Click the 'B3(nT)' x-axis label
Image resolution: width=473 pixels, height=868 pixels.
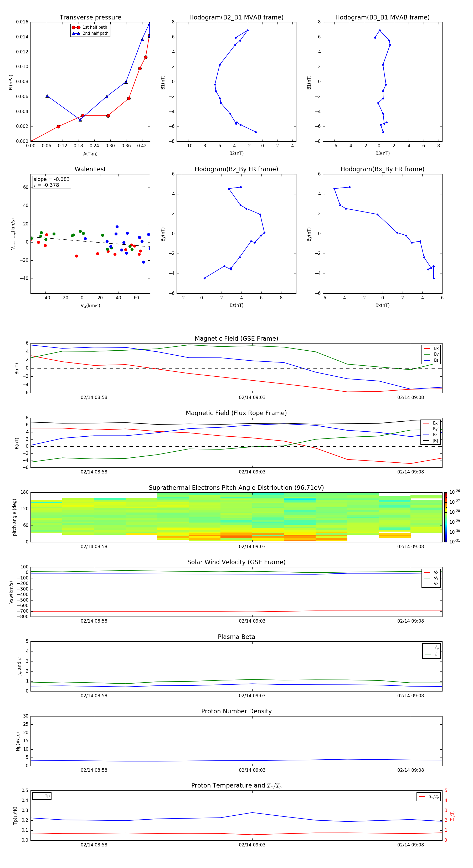tap(382, 153)
